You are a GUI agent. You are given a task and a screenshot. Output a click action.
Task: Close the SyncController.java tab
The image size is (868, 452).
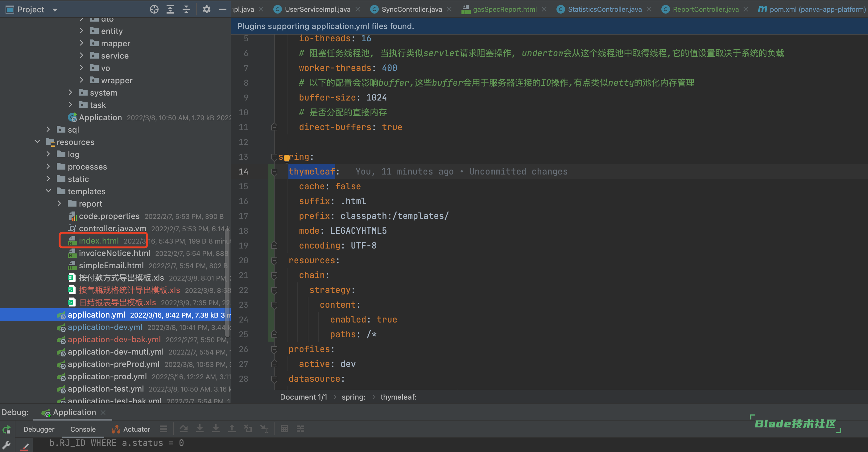click(449, 10)
